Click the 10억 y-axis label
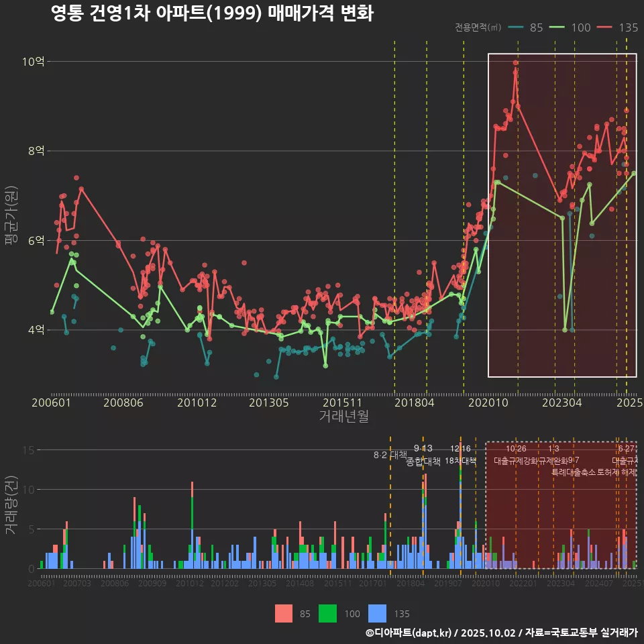Screen dimensions: 644x644 [34, 62]
